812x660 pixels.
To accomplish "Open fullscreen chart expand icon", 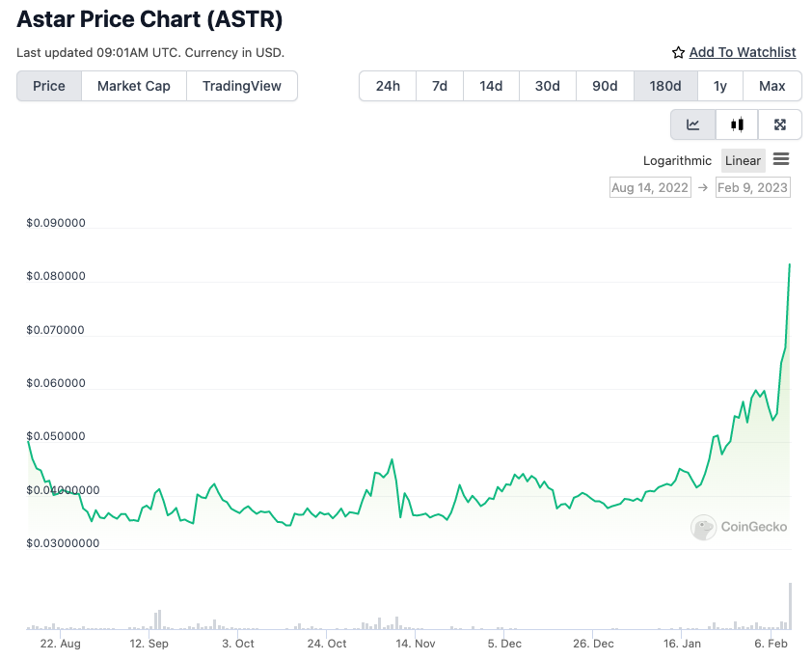I will pyautogui.click(x=780, y=124).
